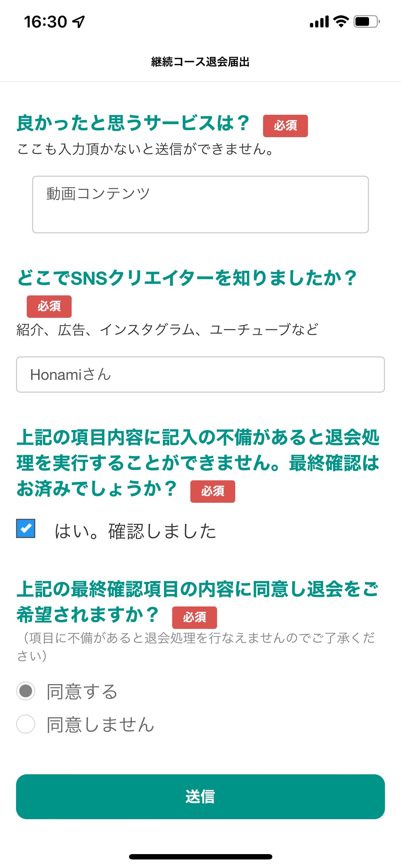Tap the 継続コース退会届出 page title
The height and width of the screenshot is (868, 401).
(x=200, y=62)
